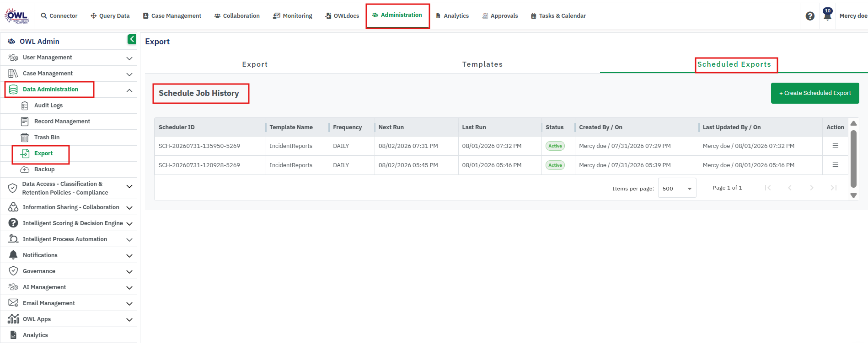Click the scrollbar down arrow in table
This screenshot has height=343, width=868.
[x=853, y=195]
